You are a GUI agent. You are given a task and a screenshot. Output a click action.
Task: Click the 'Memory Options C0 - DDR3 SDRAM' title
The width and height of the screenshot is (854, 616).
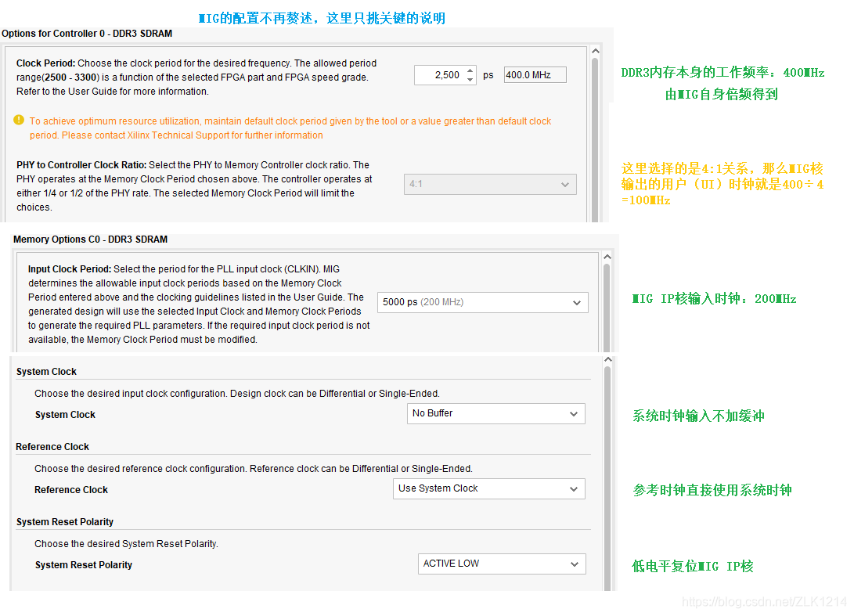[91, 240]
